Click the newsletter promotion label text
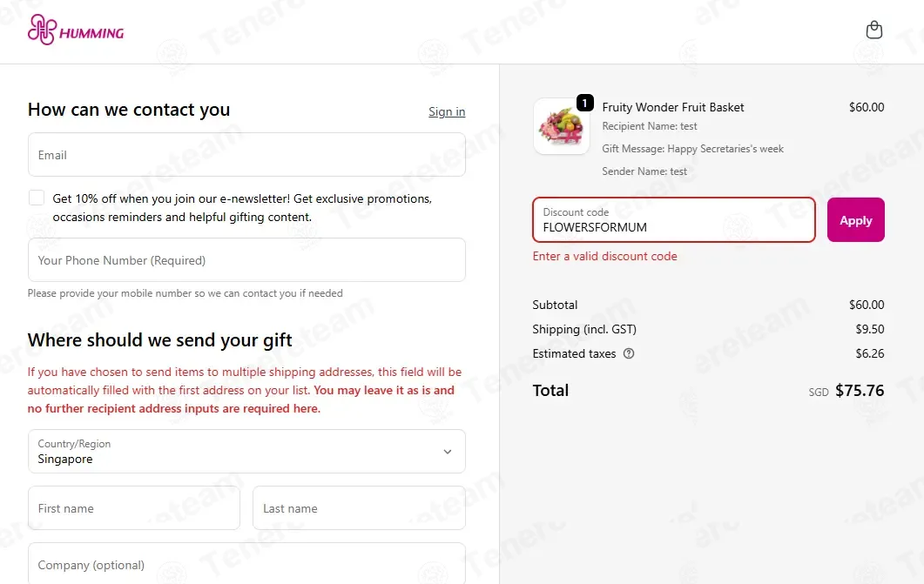The width and height of the screenshot is (924, 584). point(242,208)
